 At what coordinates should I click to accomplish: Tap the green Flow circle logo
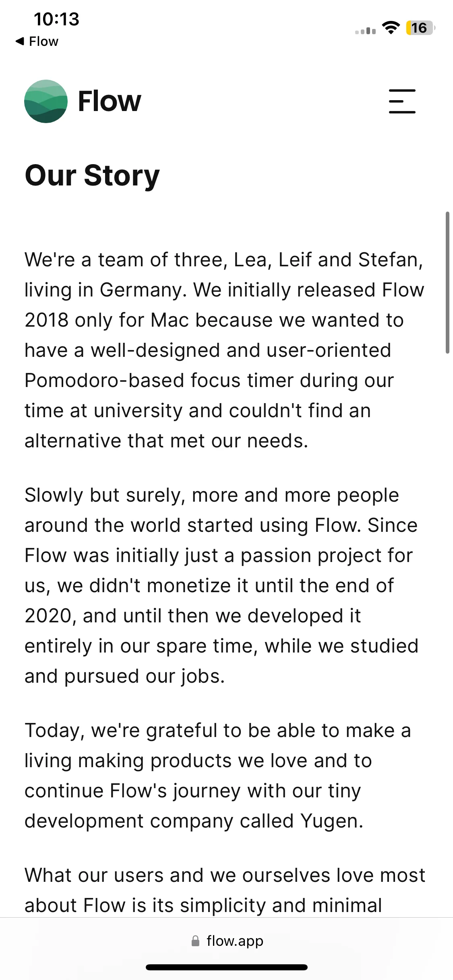46,101
